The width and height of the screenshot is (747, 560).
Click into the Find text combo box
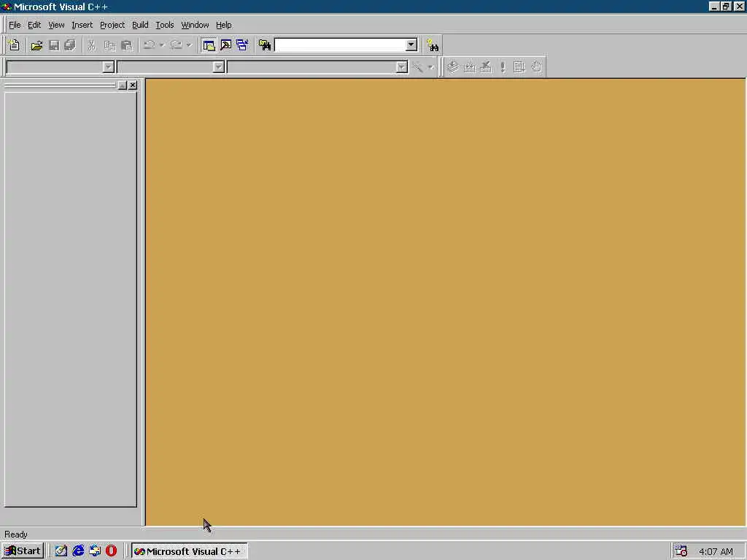coord(340,45)
